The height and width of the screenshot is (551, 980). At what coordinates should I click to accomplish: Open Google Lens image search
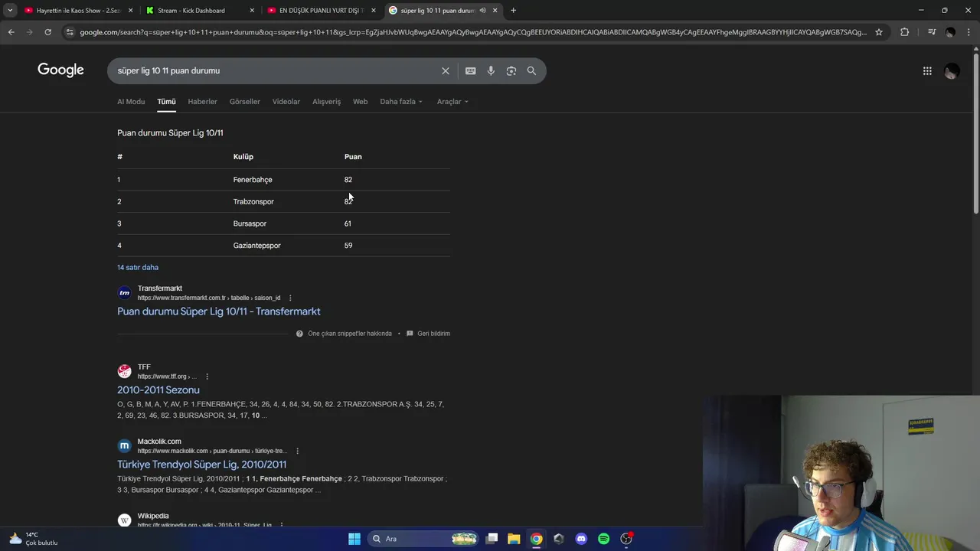(511, 70)
